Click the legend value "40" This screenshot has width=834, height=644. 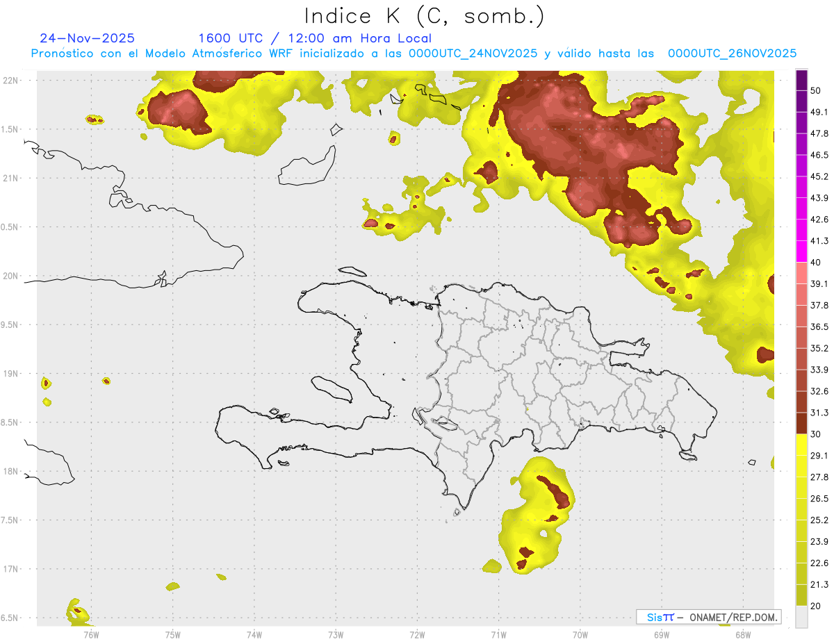pos(816,263)
